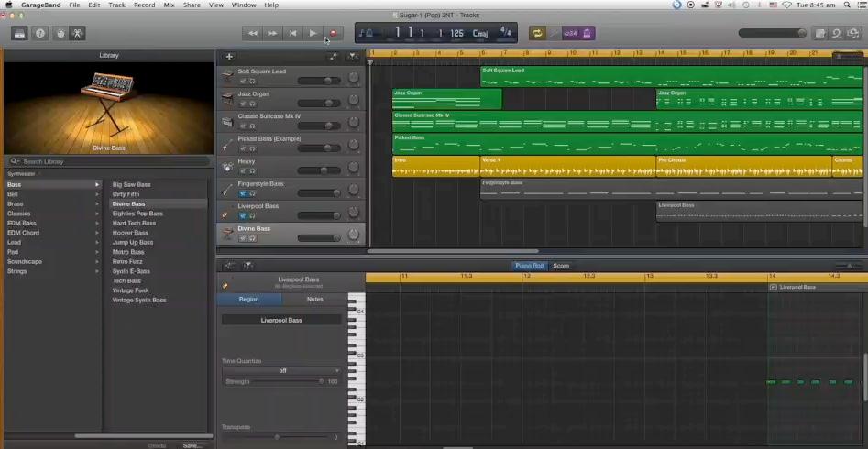868x449 pixels.
Task: Add a new track with plus button
Action: click(229, 57)
